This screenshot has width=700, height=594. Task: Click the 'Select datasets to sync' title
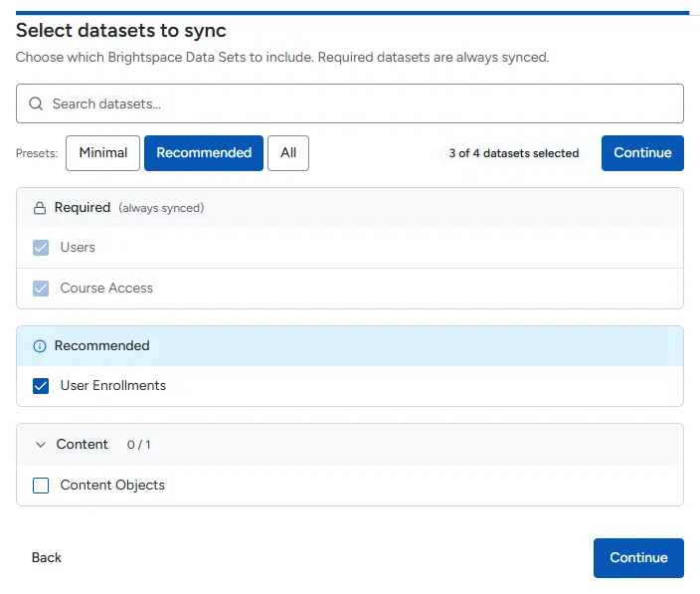tap(121, 31)
